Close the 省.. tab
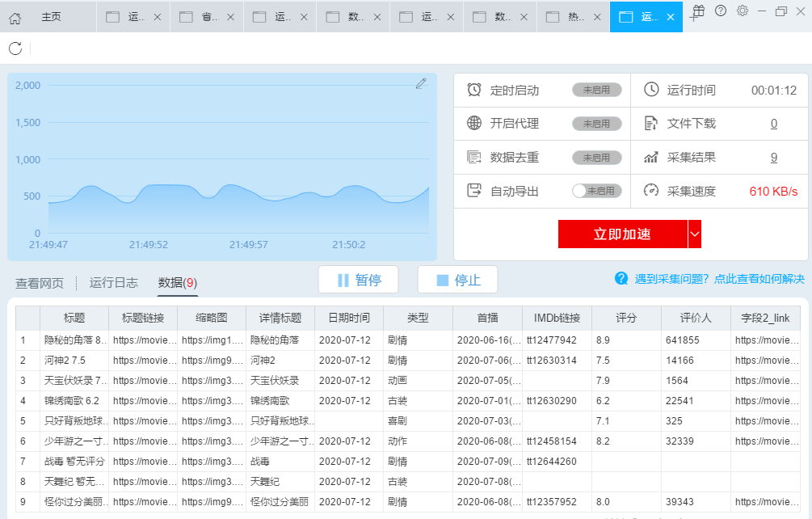 click(231, 17)
